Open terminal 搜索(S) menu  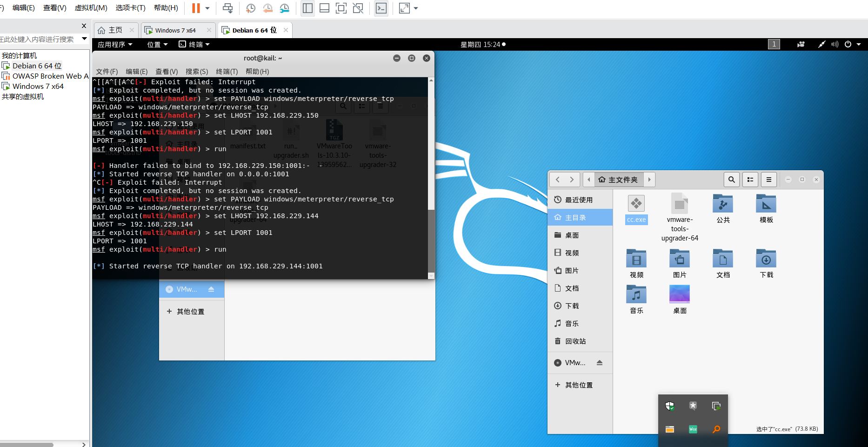[x=197, y=71]
